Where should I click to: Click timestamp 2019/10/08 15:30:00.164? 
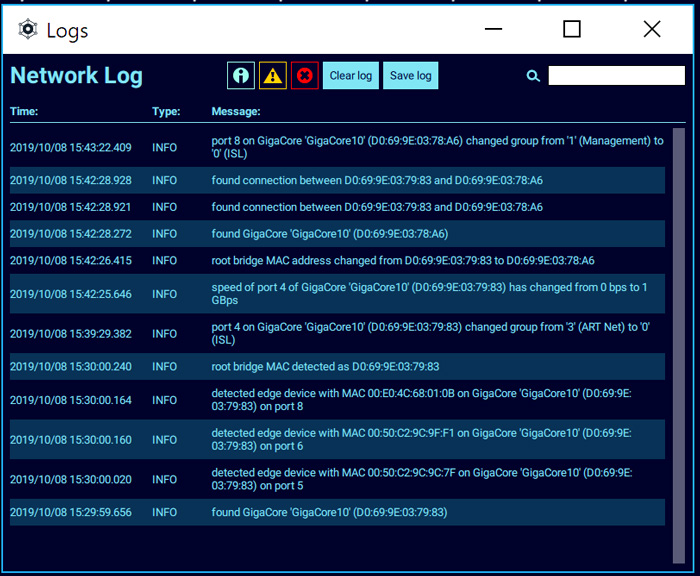(x=71, y=400)
